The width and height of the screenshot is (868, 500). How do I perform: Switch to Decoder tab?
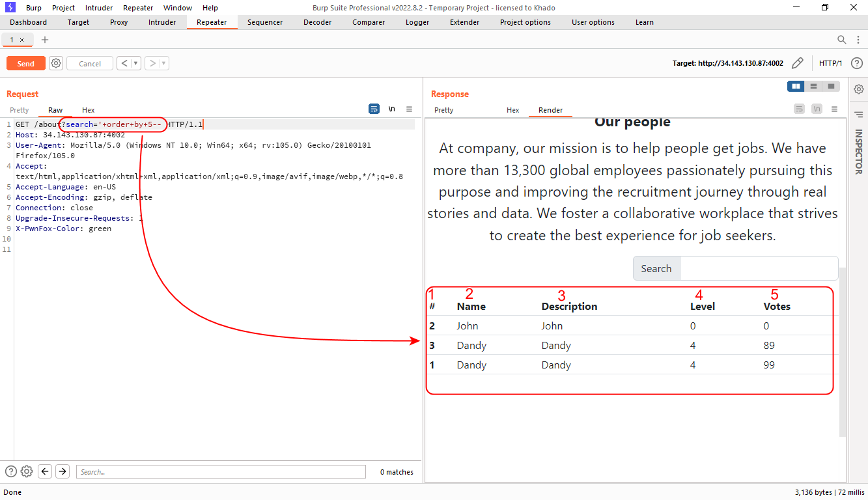[317, 22]
